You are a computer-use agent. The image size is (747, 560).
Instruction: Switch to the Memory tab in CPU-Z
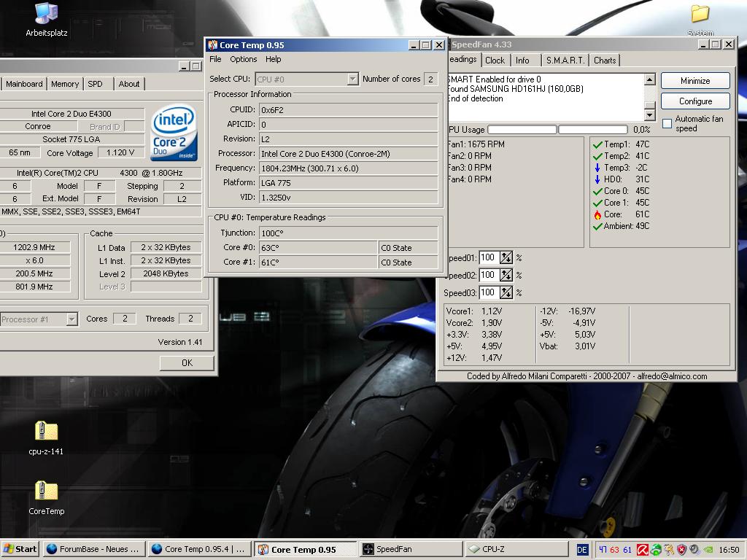[x=65, y=84]
